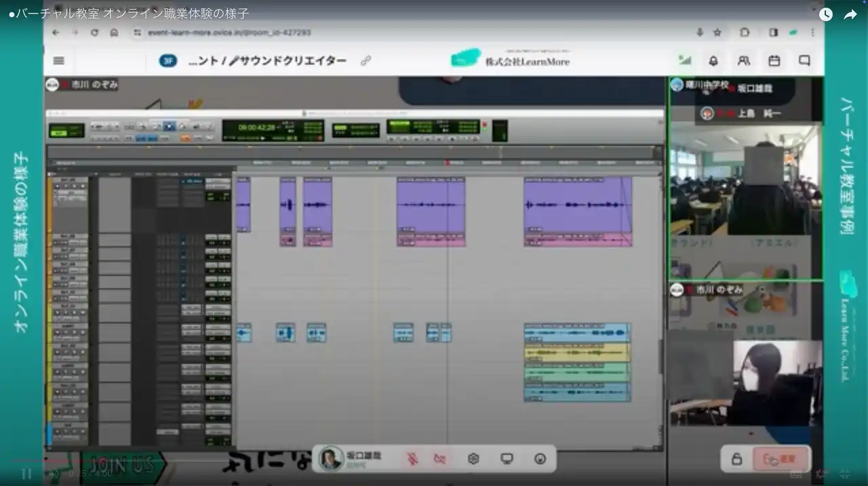Open the calendar icon in header
Image resolution: width=868 pixels, height=486 pixels.
pyautogui.click(x=774, y=60)
